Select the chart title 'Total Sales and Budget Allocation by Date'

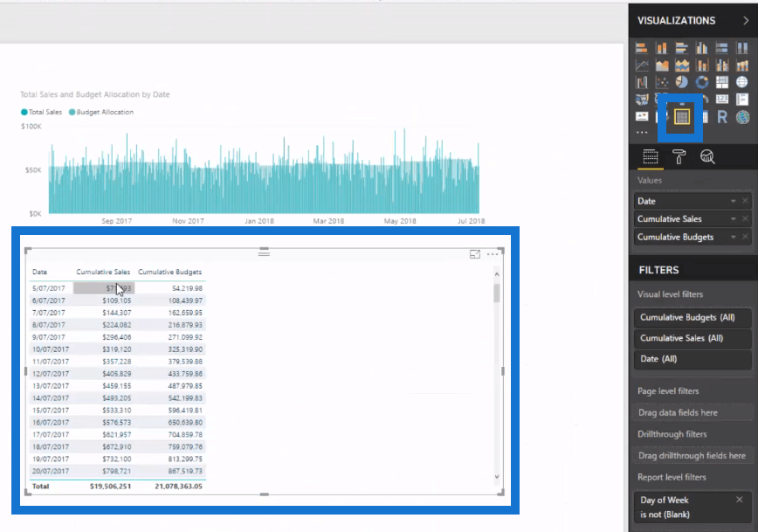coord(94,94)
